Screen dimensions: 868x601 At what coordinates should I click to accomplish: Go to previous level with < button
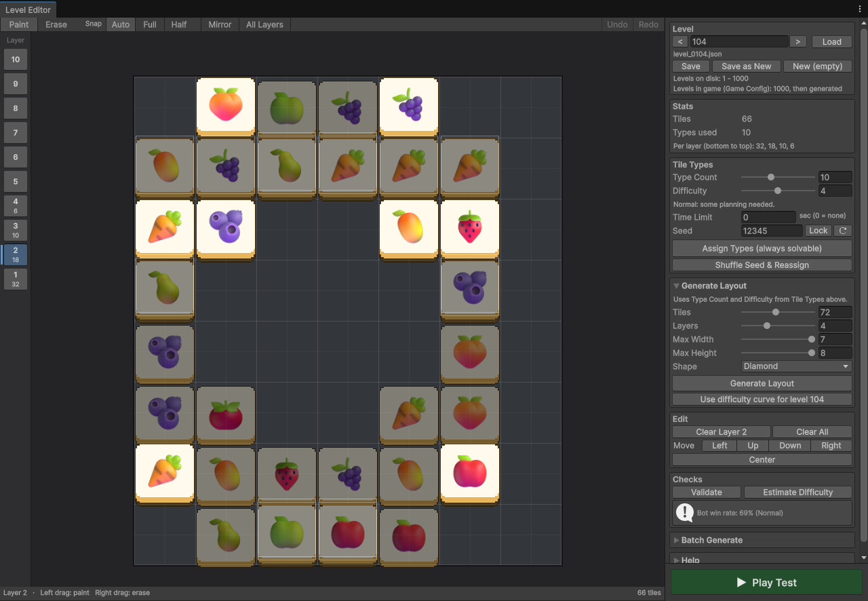[680, 41]
